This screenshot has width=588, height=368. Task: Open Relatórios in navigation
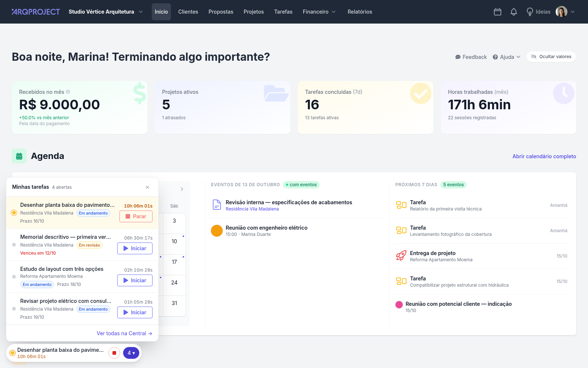click(360, 12)
